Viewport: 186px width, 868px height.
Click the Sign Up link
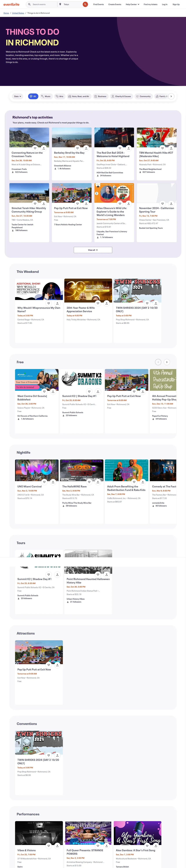[176, 4]
